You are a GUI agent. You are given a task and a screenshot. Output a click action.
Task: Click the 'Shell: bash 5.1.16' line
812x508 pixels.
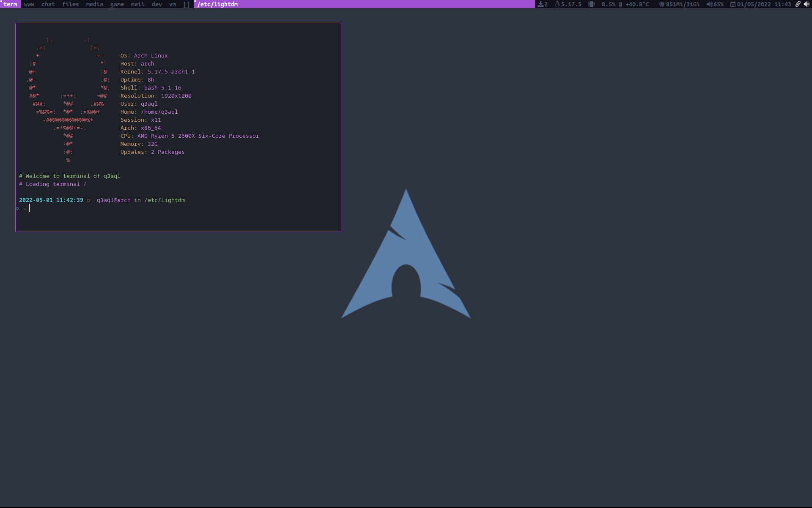(x=151, y=87)
